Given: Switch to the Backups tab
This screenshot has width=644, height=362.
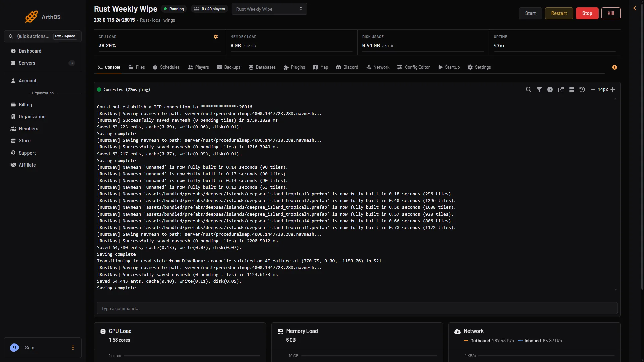Looking at the screenshot, I should pyautogui.click(x=229, y=67).
